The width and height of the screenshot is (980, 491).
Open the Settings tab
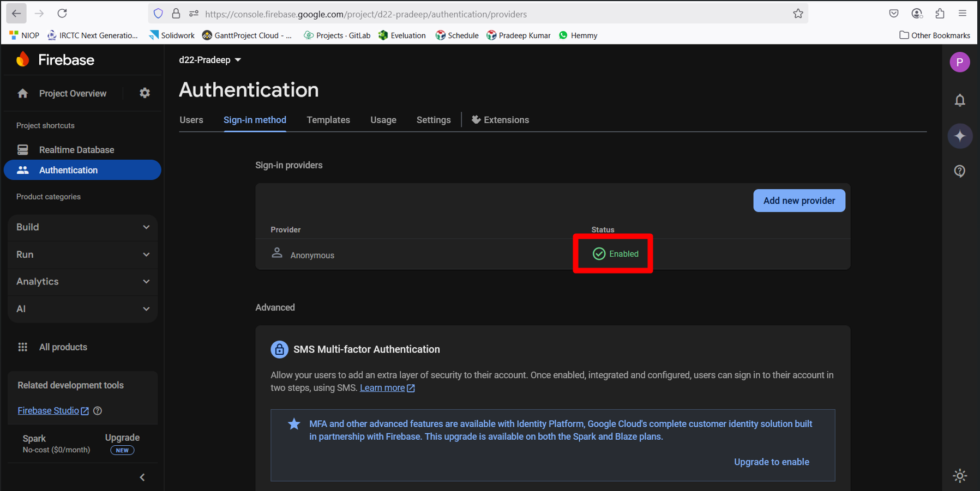(434, 120)
